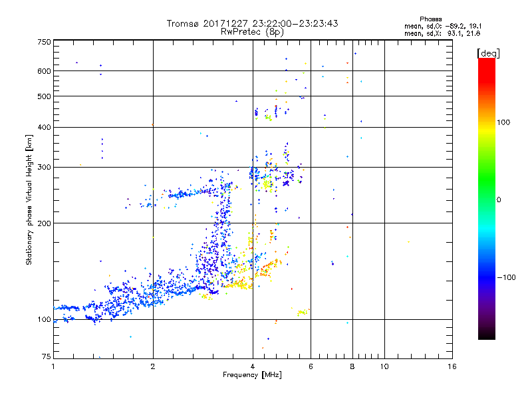Click the yellow echo cluster above 100 km left of 6 MHz
This screenshot has width=532, height=399.
tap(302, 312)
